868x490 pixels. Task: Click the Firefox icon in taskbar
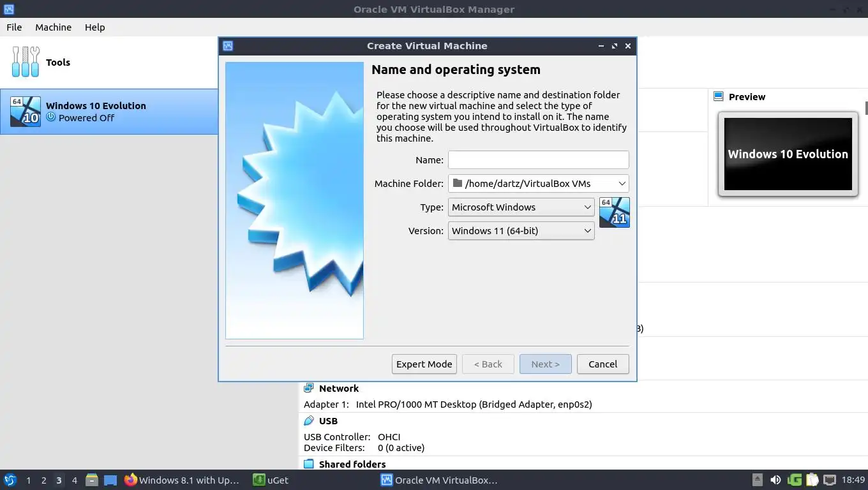131,480
